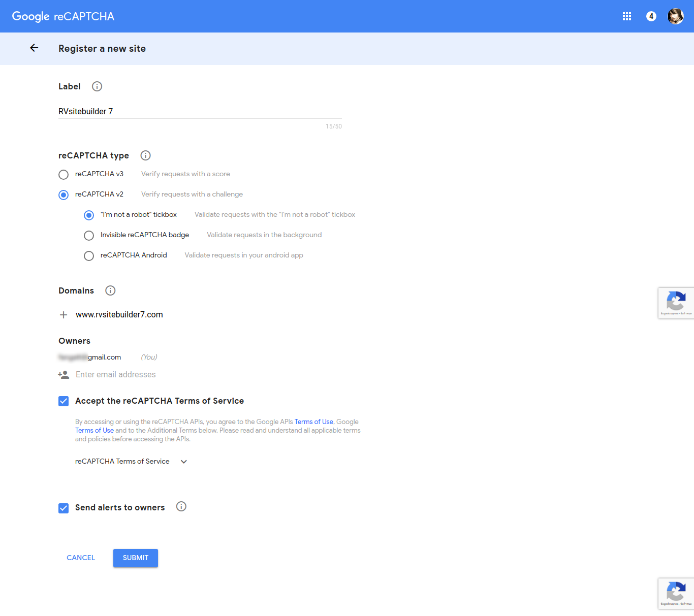Click the add-person icon under Owners
The image size is (694, 616).
64,375
